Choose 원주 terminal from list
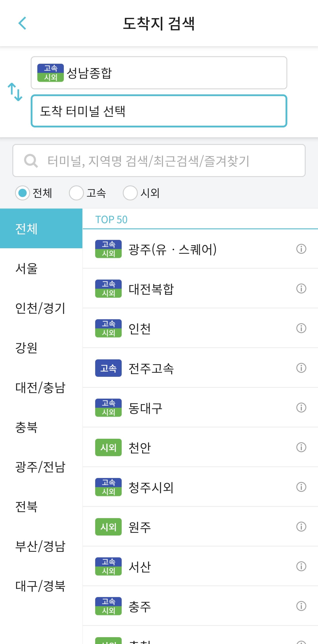This screenshot has width=318, height=644. point(140,527)
